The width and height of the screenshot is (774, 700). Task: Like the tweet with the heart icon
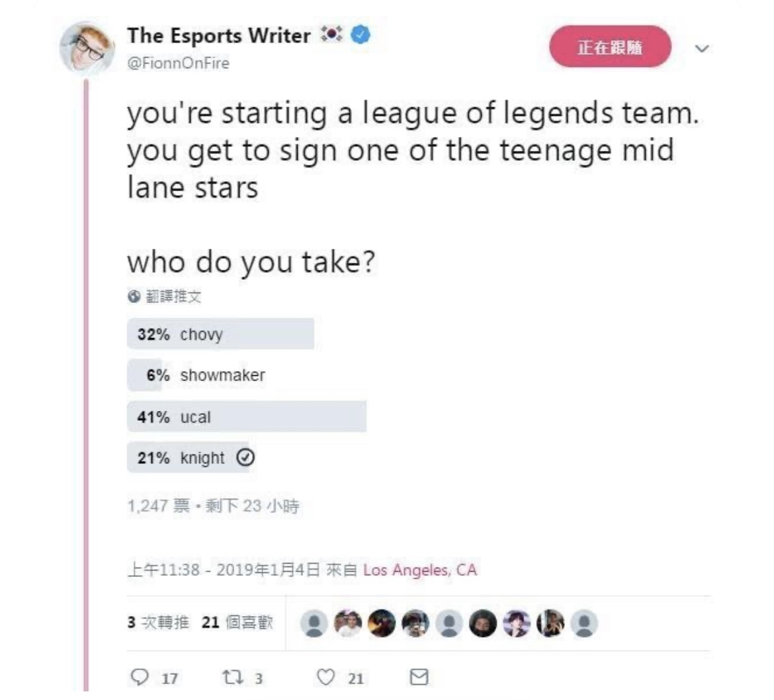pos(325,677)
